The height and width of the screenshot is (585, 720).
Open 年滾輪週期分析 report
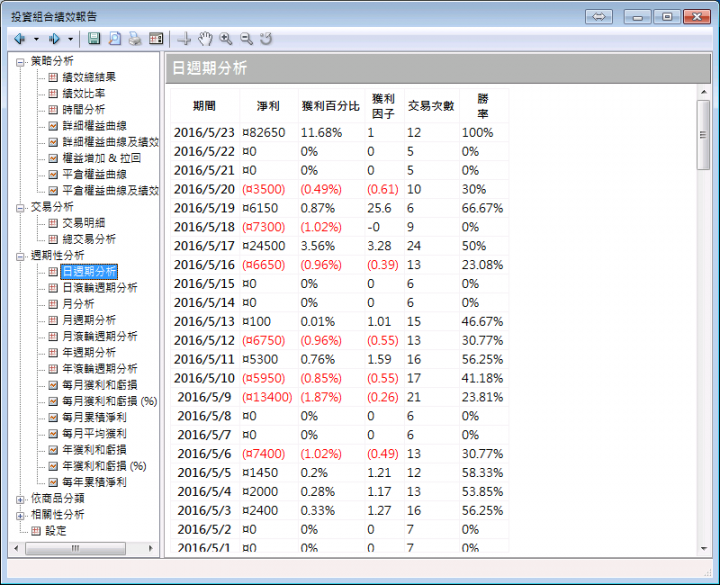100,368
